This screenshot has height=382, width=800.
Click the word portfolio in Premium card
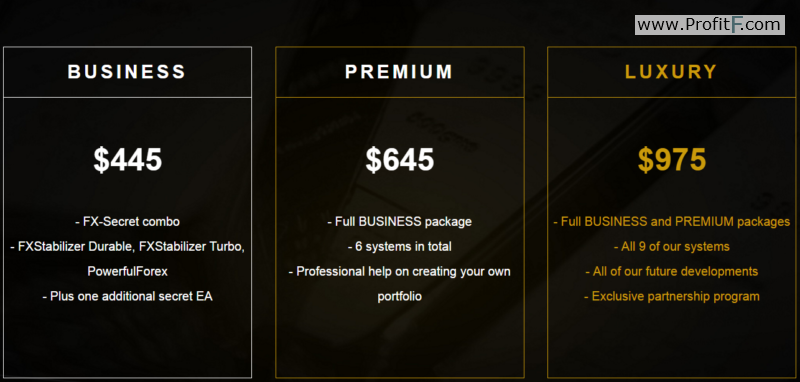[x=399, y=296]
